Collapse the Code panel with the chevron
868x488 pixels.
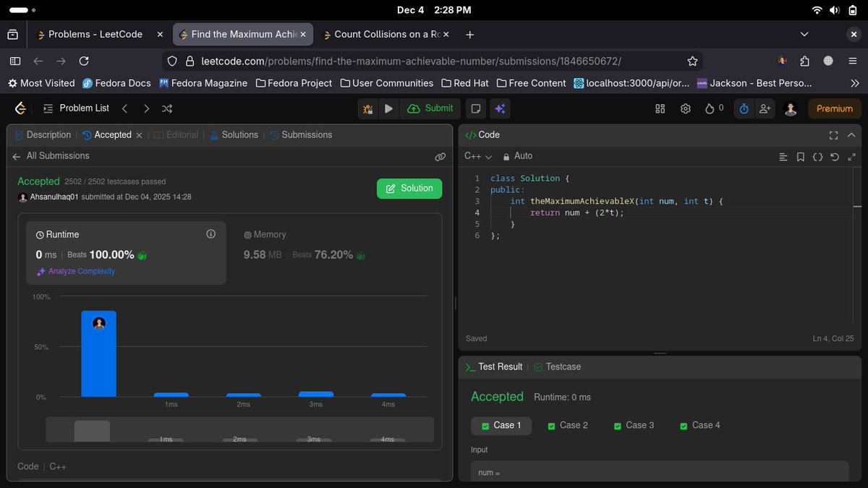(851, 134)
